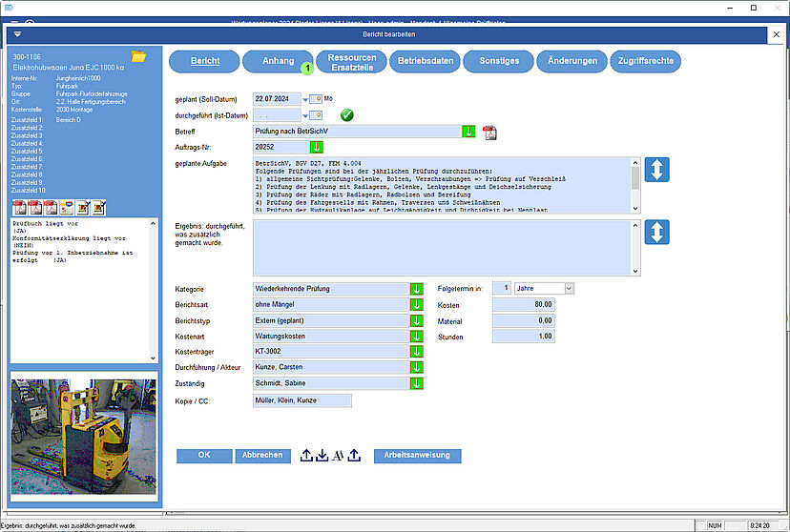This screenshot has width=790, height=532.
Task: Open the PDF icon next to Betreff
Action: pos(490,132)
